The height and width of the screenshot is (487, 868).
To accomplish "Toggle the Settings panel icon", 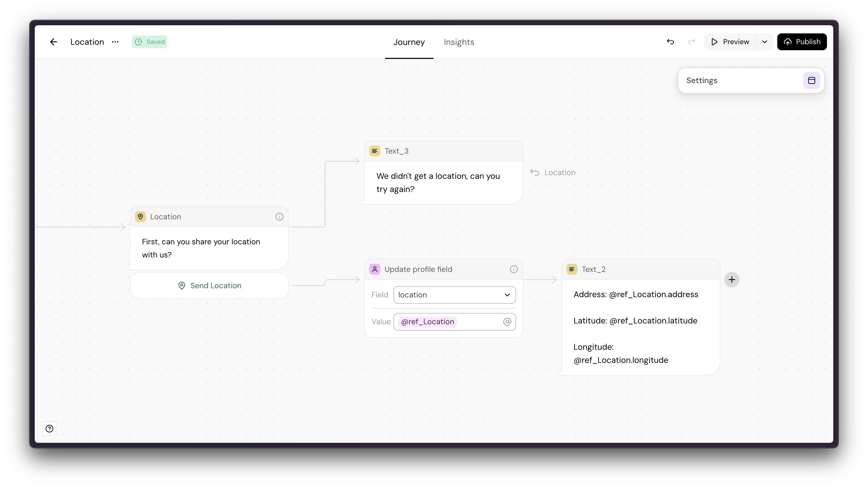I will click(811, 80).
